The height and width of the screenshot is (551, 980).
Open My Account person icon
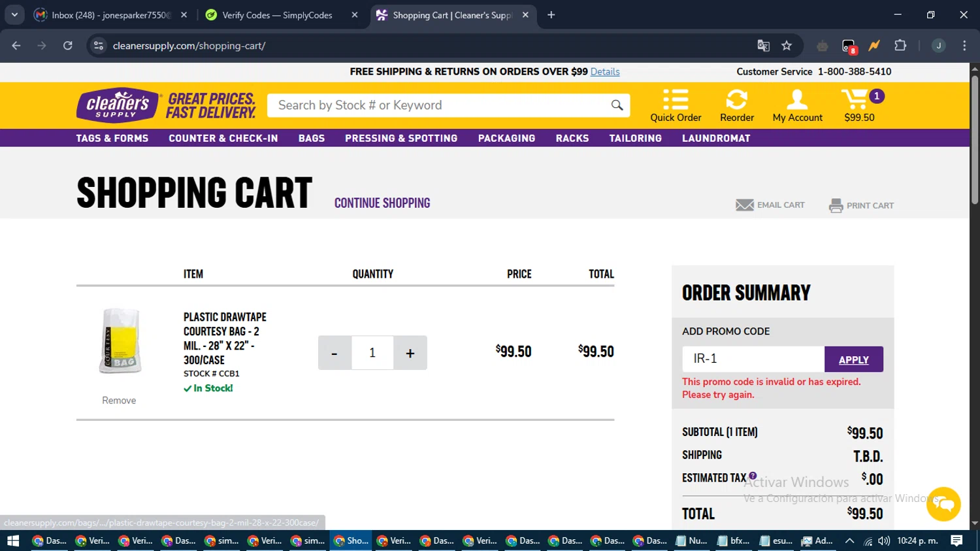coord(797,99)
